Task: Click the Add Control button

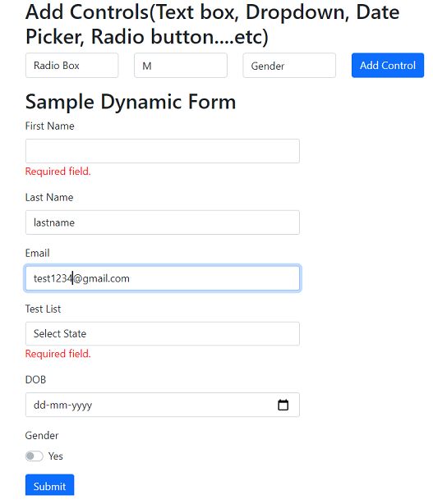Action: pyautogui.click(x=388, y=65)
